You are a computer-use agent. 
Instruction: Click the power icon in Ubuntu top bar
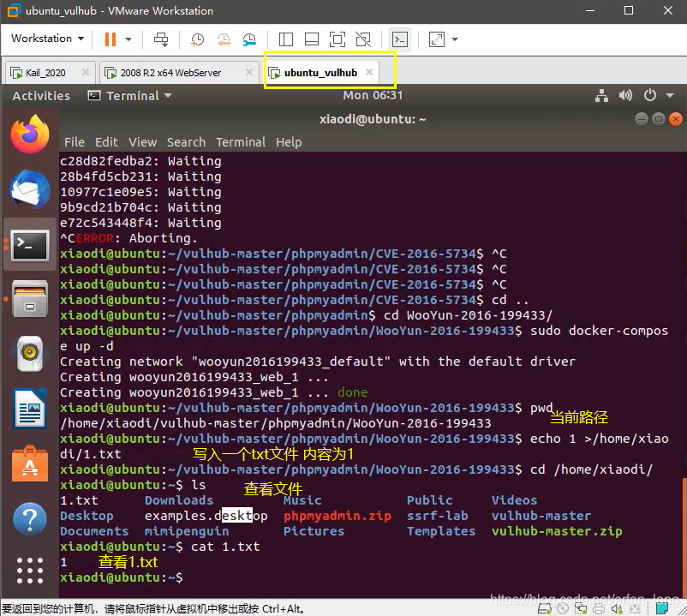(650, 95)
